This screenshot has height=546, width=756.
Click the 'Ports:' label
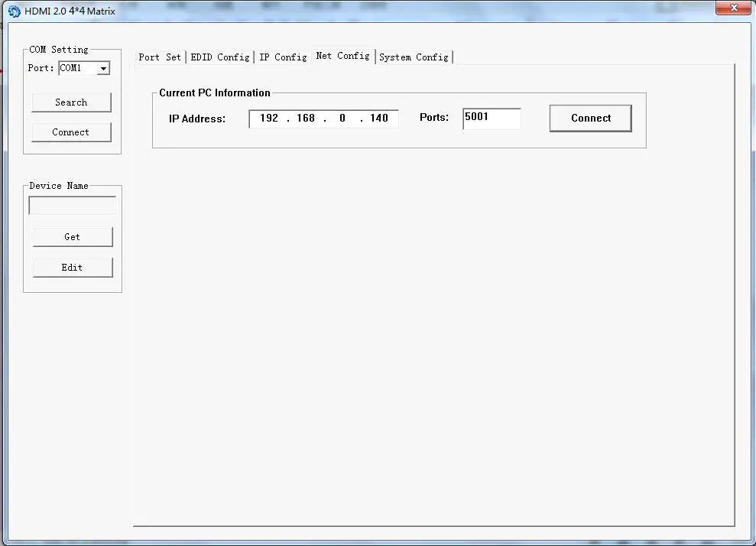tap(434, 117)
